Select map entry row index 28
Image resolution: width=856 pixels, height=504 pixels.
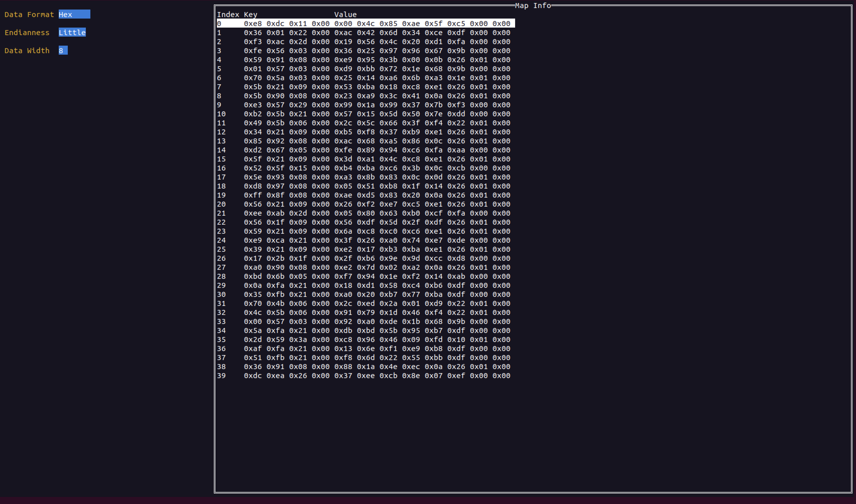coord(365,276)
